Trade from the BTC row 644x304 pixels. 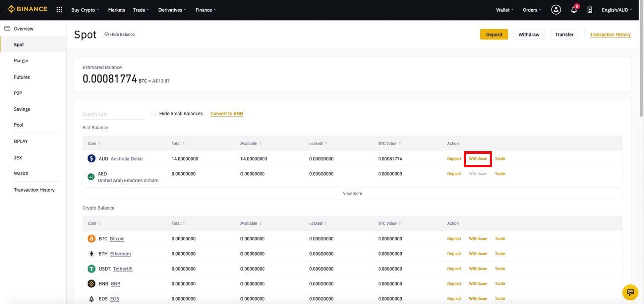point(500,239)
